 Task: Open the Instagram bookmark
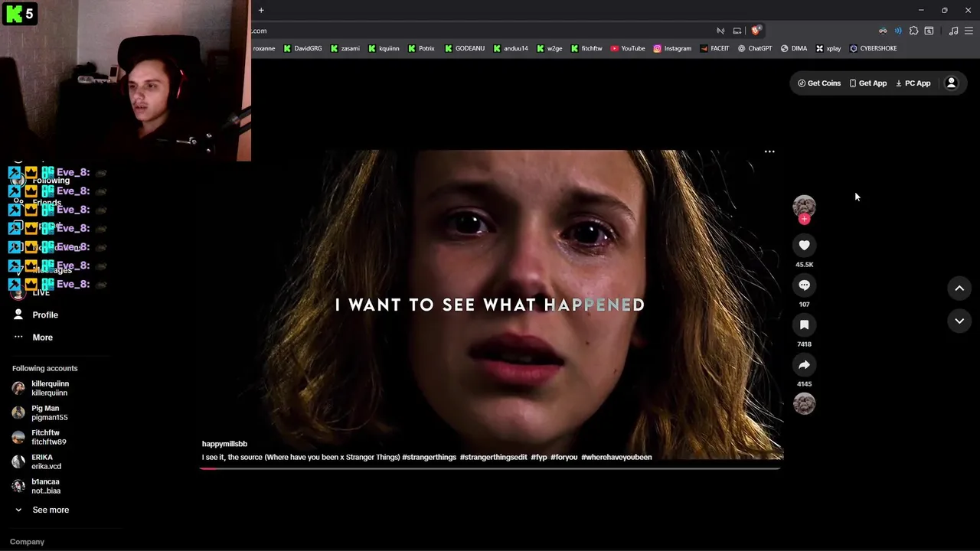[672, 48]
